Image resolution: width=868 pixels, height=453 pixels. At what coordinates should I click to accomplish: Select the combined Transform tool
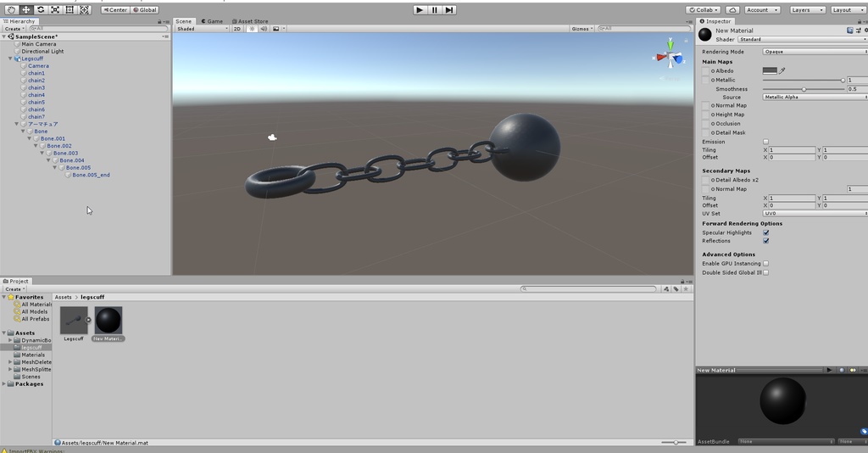[84, 10]
